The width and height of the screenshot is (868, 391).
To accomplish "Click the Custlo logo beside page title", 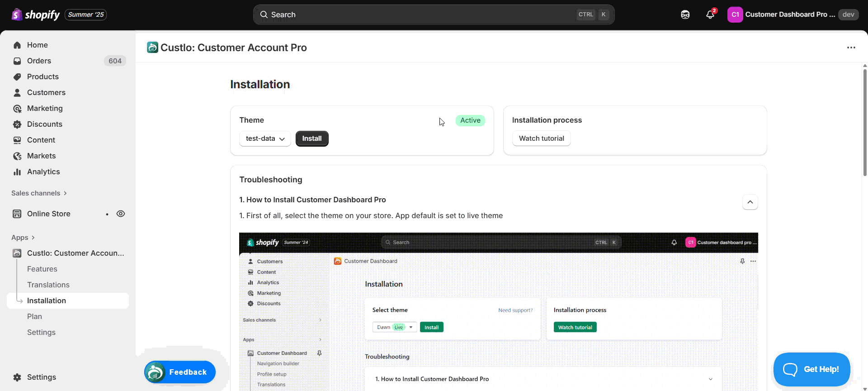I will (x=152, y=48).
